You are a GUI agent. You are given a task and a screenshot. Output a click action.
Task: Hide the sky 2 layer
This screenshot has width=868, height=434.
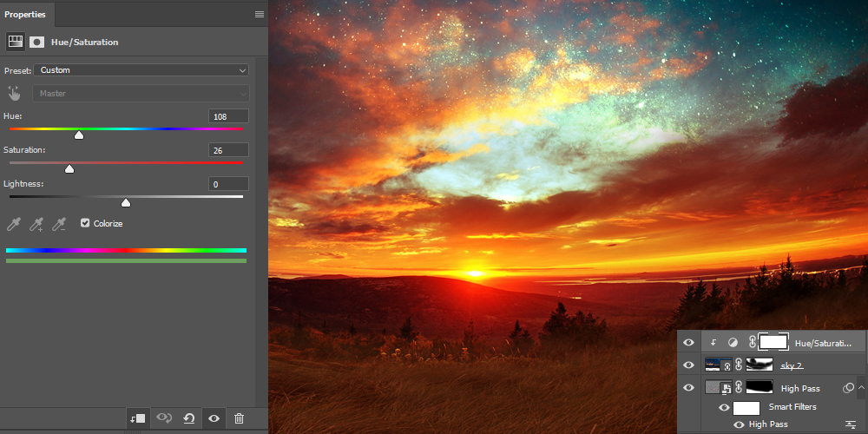click(x=689, y=365)
